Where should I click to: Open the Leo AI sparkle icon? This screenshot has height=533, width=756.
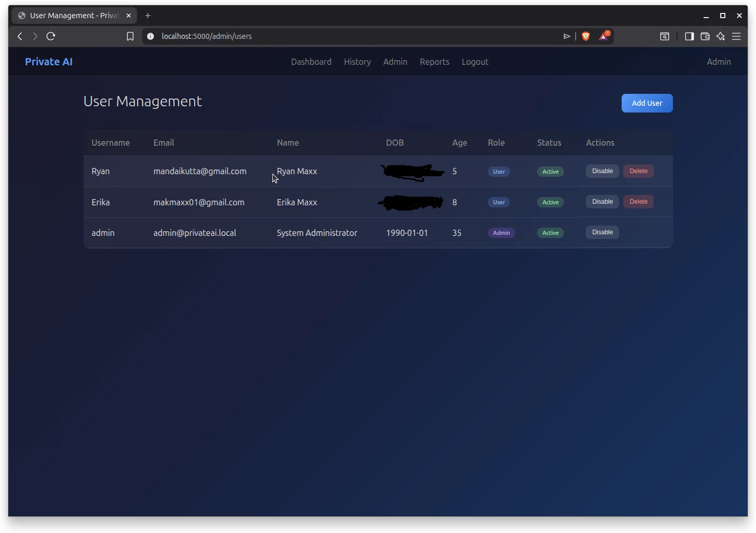(720, 36)
